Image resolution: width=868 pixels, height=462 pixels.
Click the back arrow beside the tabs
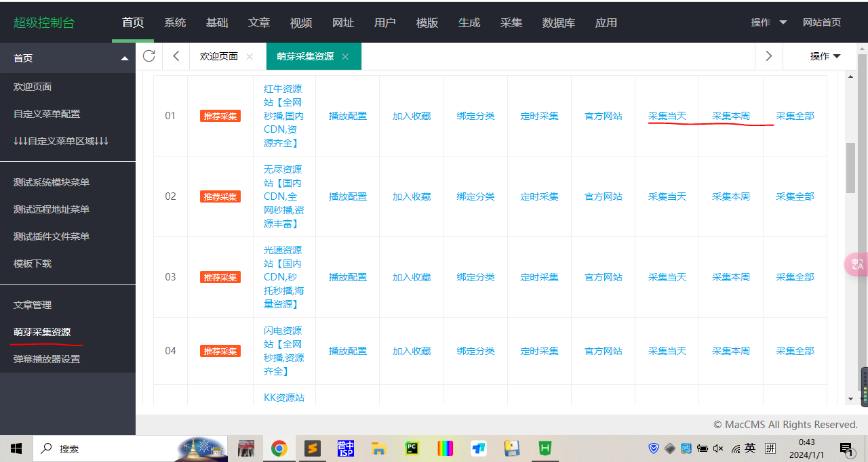(x=176, y=57)
